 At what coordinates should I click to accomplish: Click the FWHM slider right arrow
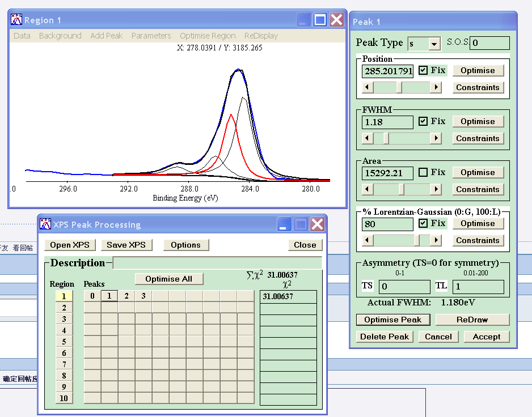(436, 138)
